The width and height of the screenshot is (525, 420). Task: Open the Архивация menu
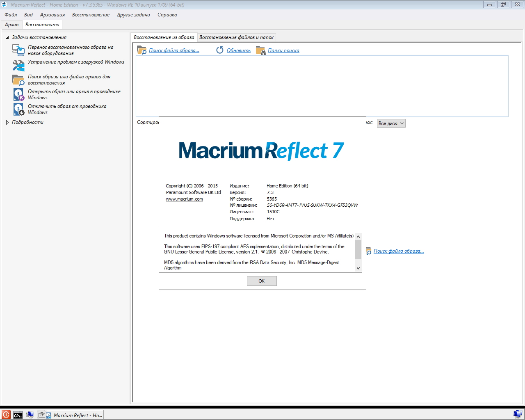(x=52, y=15)
